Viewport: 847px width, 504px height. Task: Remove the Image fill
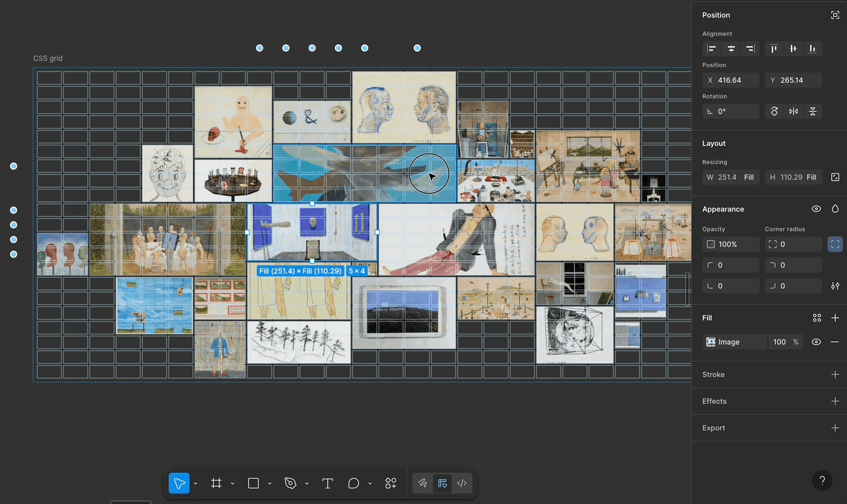835,342
